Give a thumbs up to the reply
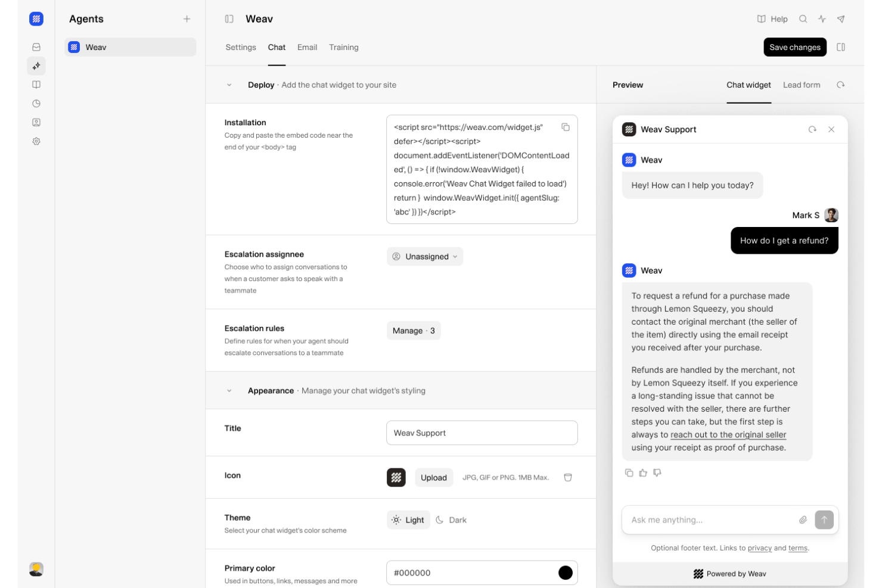This screenshot has height=588, width=882. point(643,472)
